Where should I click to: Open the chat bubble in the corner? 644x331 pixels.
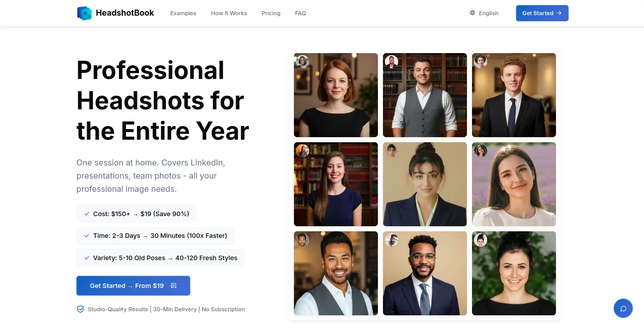(x=623, y=308)
